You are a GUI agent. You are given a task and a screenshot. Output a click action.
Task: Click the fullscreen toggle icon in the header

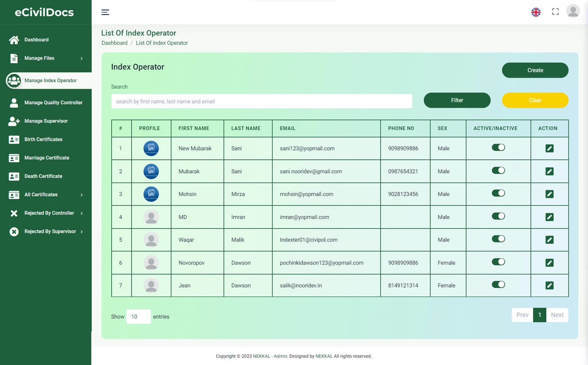(555, 11)
